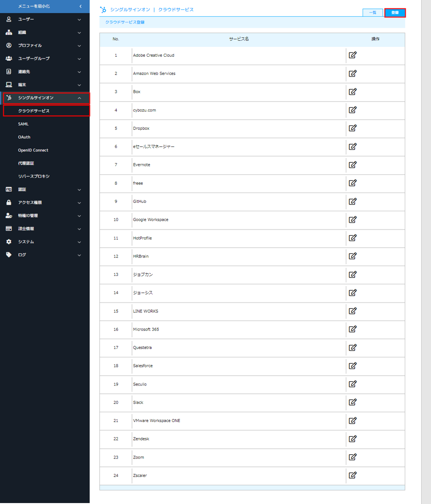
Task: Click the single sign-on icon in the breadcrumb
Action: (104, 10)
